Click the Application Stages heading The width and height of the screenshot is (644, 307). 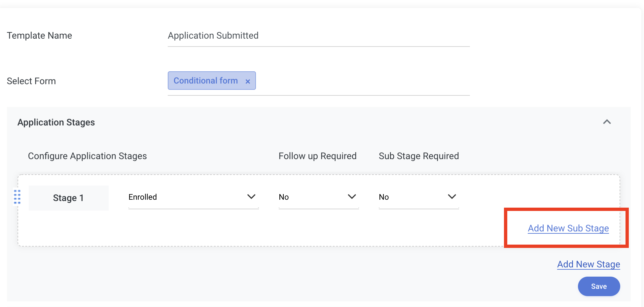pos(56,122)
